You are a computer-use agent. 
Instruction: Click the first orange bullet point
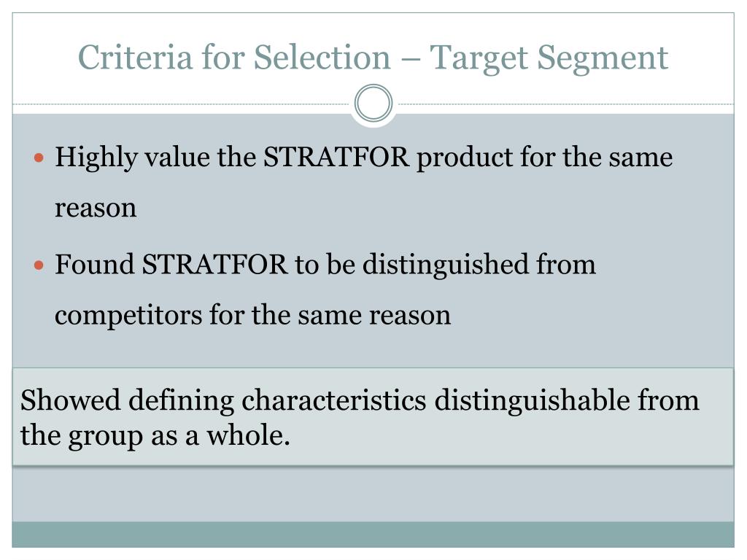(x=39, y=157)
